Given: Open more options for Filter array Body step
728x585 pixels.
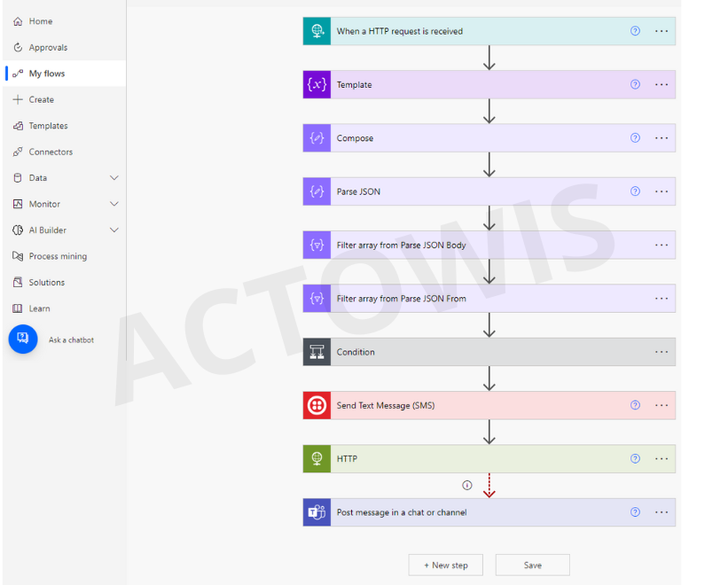Looking at the screenshot, I should (661, 245).
